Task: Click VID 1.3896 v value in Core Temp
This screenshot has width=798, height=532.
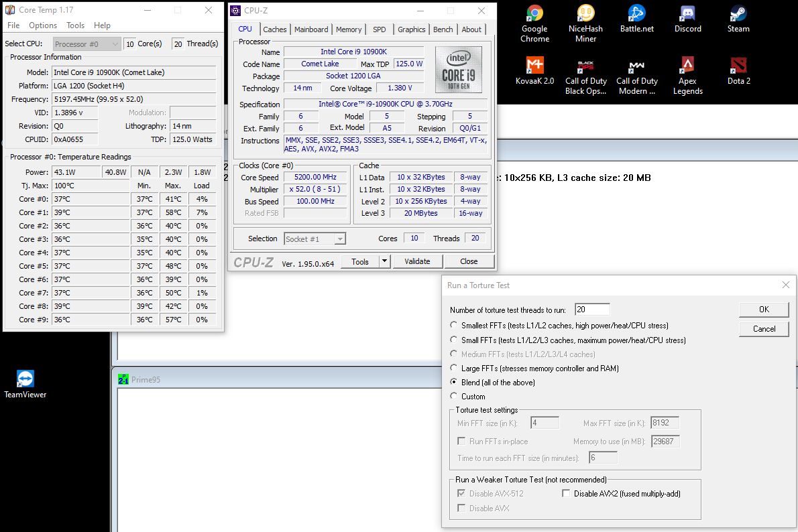Action: [x=75, y=113]
